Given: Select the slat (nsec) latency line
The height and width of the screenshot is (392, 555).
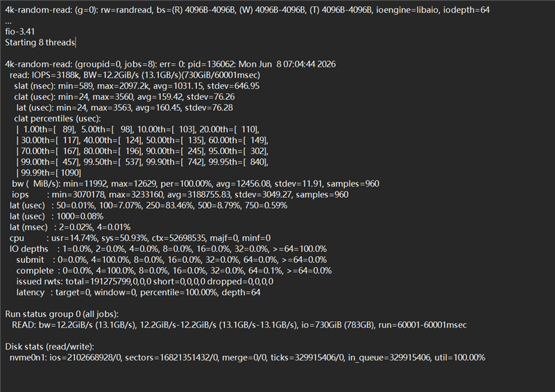Looking at the screenshot, I should pos(137,86).
